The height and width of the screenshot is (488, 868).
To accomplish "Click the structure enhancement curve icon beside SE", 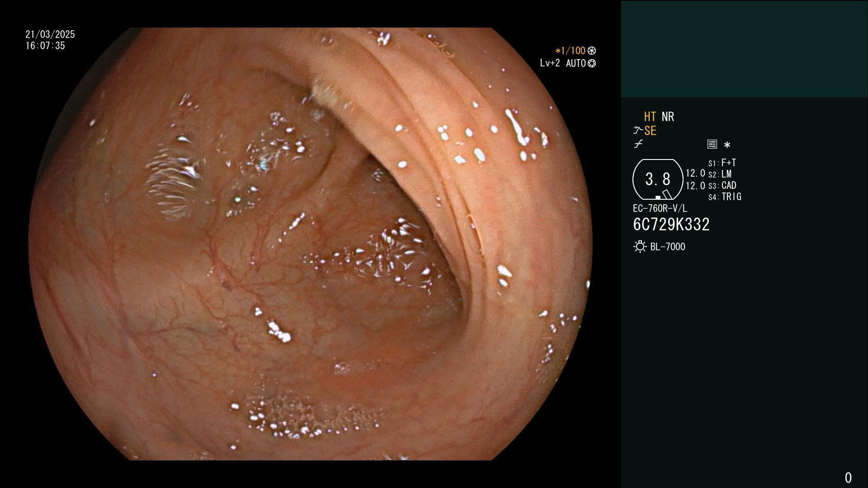I will coord(638,131).
